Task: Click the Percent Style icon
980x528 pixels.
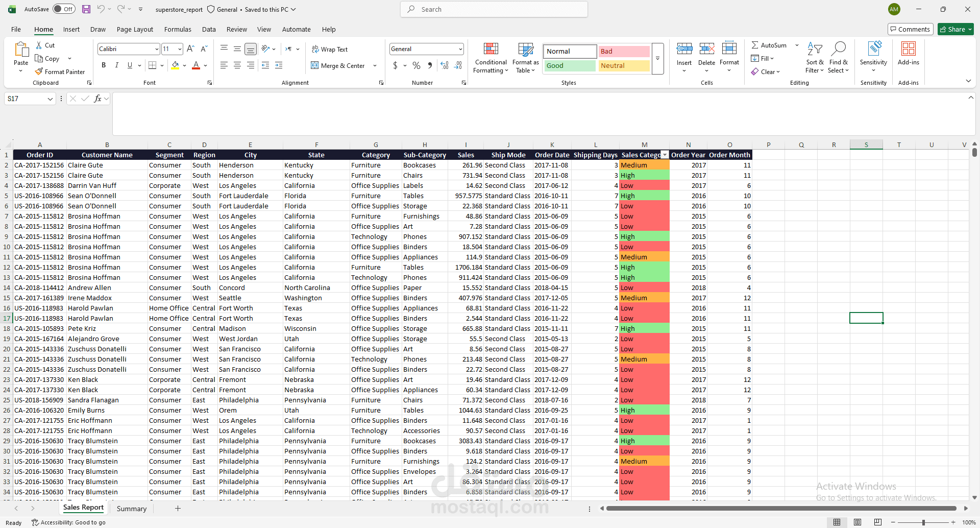Action: pos(416,65)
